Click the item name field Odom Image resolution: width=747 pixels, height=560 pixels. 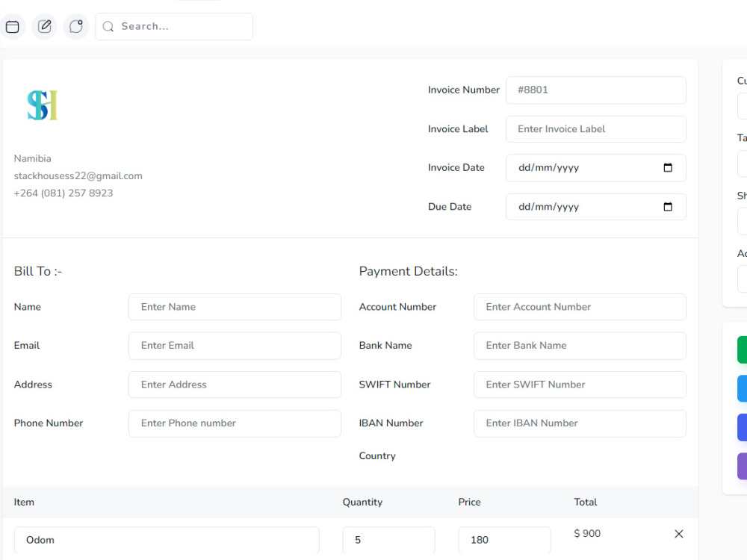167,540
